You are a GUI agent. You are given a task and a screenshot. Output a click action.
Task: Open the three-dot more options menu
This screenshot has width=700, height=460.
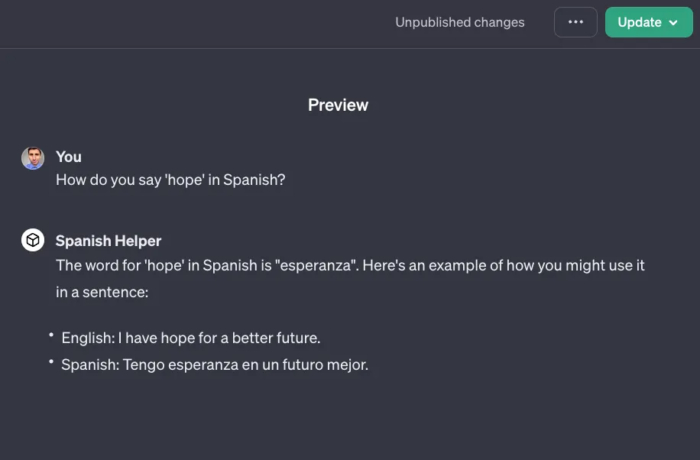[575, 22]
